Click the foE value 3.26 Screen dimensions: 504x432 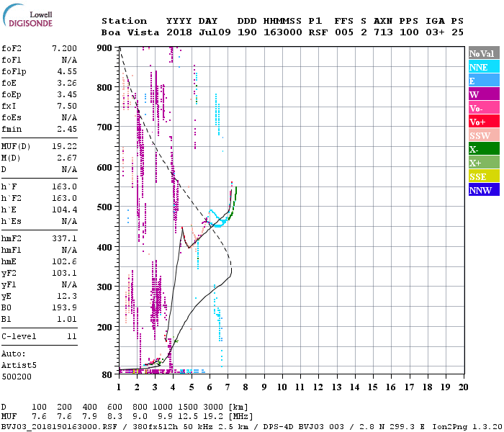67,83
